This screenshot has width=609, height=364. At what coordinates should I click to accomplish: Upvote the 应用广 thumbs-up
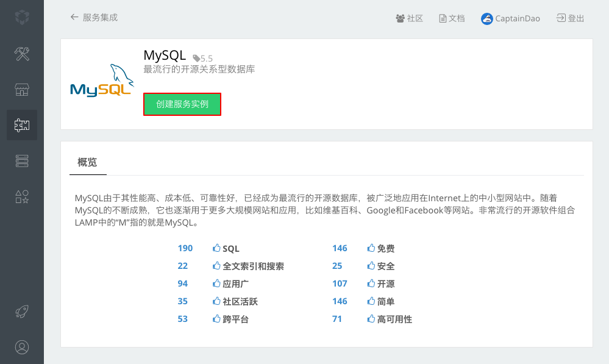[216, 284]
